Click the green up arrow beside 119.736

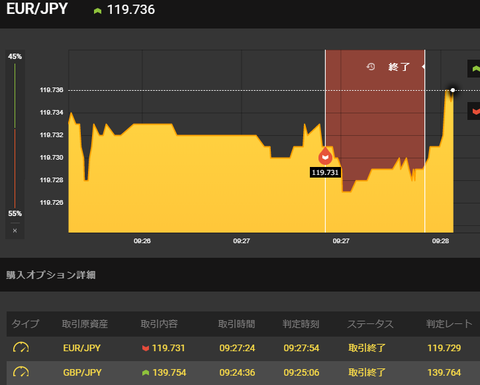point(97,11)
